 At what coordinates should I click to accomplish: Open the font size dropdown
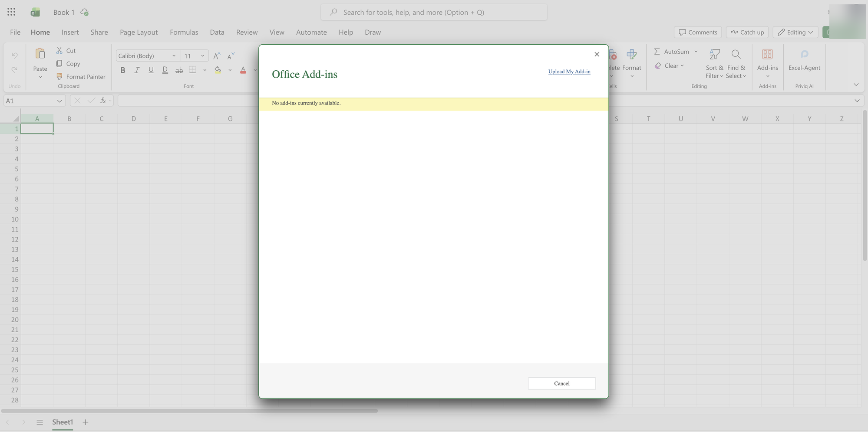[202, 56]
